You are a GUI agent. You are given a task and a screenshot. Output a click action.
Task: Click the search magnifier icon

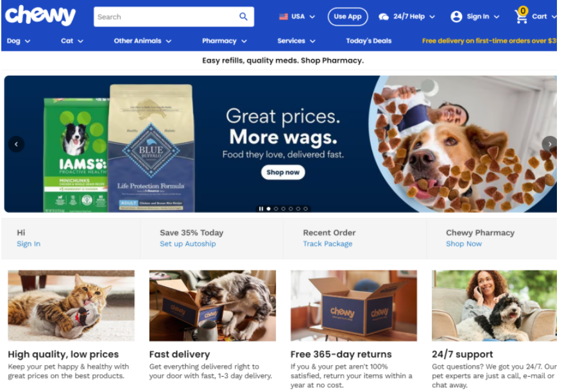[x=244, y=17]
